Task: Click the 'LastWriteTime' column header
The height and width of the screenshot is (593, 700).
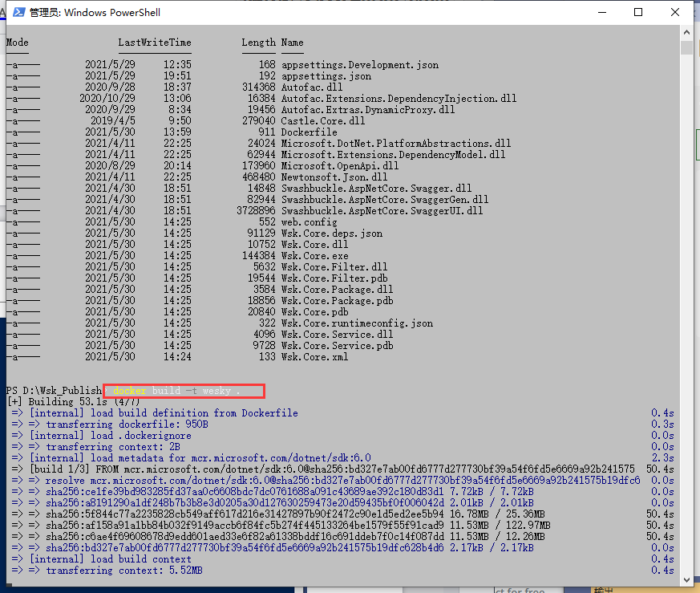Action: pos(155,43)
